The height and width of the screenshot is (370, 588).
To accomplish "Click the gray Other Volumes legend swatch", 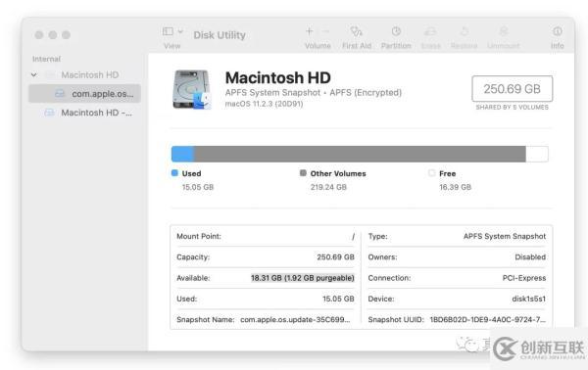I will [x=303, y=173].
